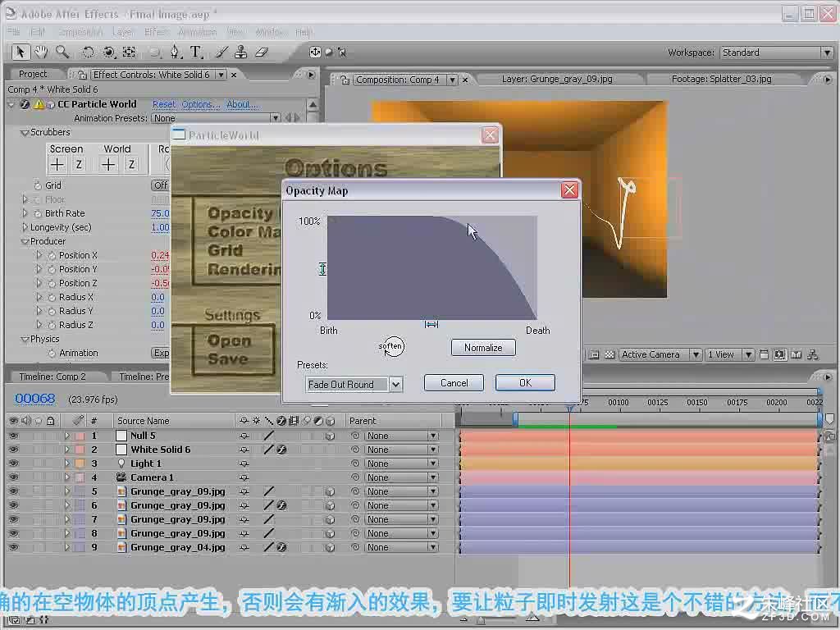
Task: Click the Screen position crosshair scrubber
Action: click(x=57, y=164)
